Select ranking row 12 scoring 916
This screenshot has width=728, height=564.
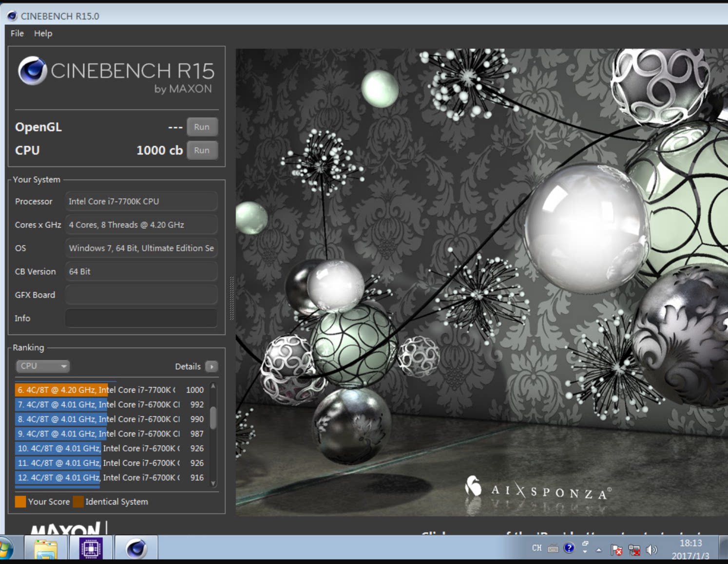coord(111,477)
